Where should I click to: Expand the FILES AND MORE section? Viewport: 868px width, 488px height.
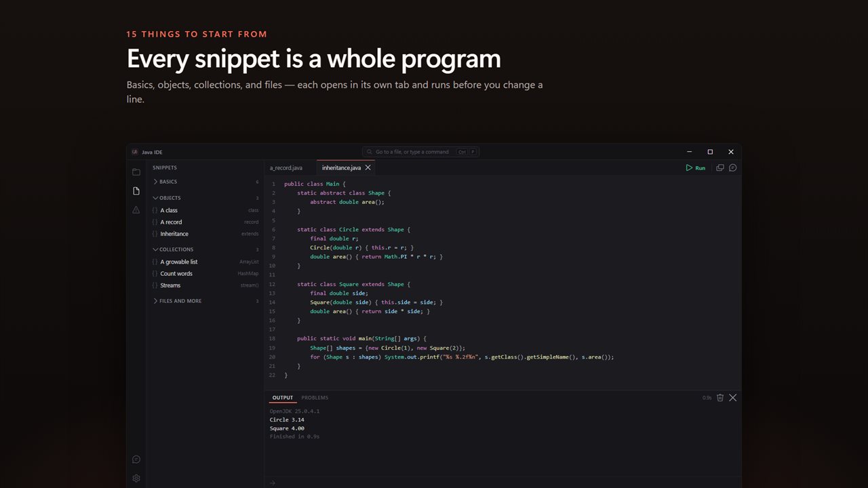205,301
